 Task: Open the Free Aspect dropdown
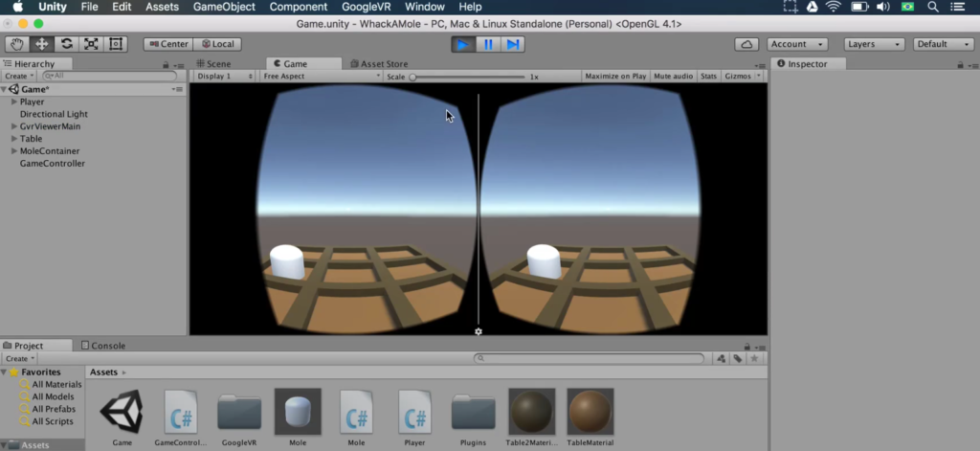(322, 77)
